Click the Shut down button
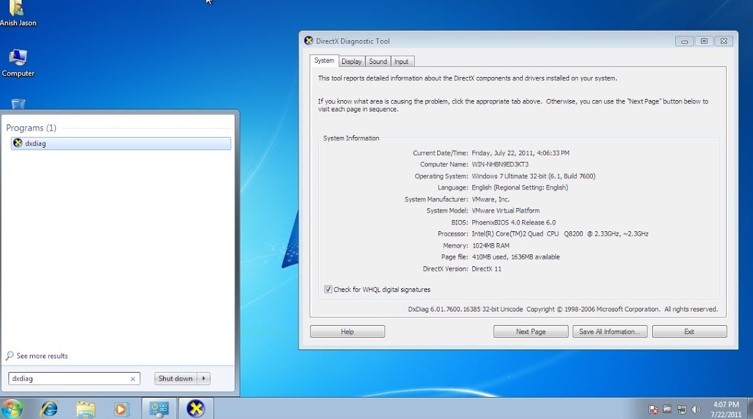753x419 pixels. [x=176, y=379]
